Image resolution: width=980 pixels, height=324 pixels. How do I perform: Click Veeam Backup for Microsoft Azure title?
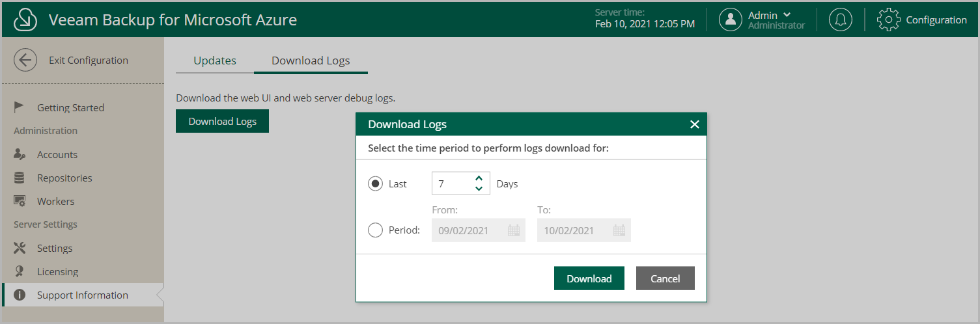tap(173, 20)
